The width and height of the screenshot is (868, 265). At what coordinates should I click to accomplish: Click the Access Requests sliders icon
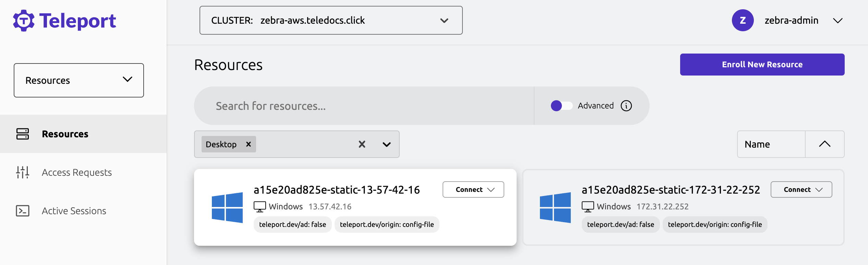click(x=23, y=173)
